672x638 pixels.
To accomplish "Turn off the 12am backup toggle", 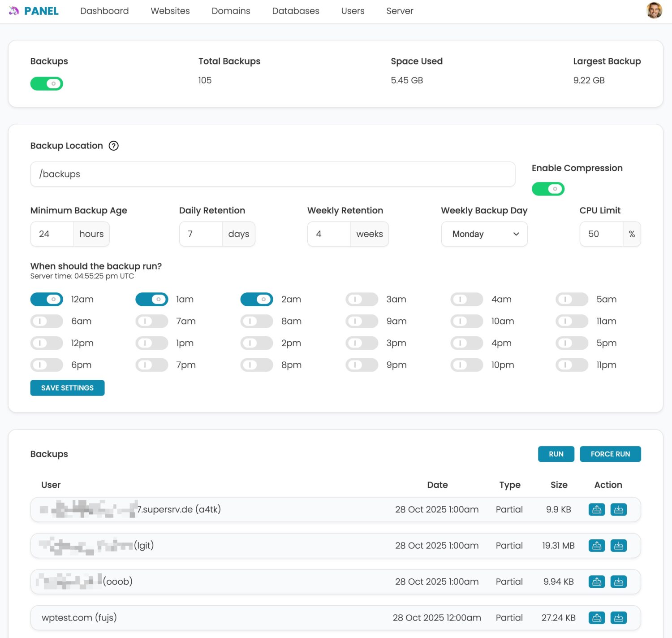I will 47,299.
